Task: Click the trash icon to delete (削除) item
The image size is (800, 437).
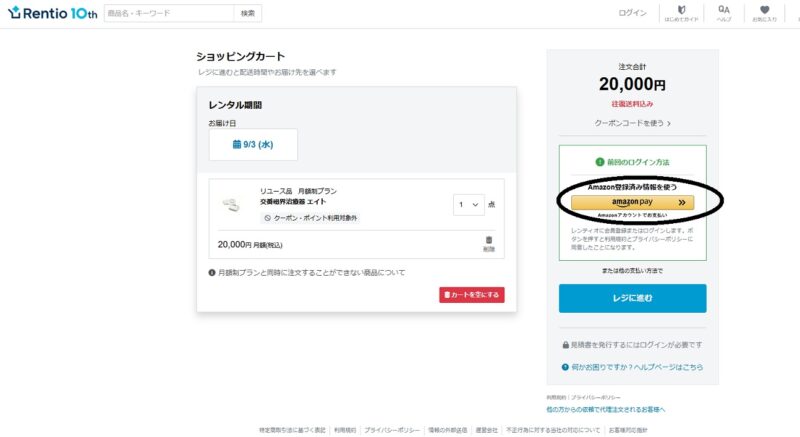Action: pos(489,242)
